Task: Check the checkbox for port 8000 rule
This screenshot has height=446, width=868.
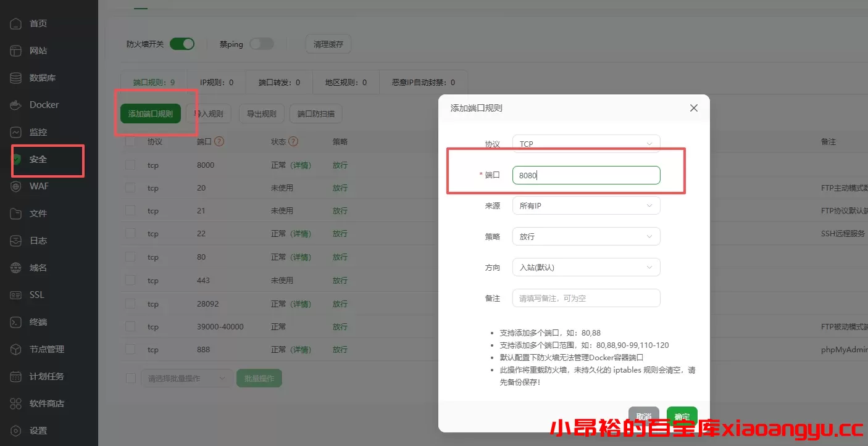Action: click(x=130, y=165)
